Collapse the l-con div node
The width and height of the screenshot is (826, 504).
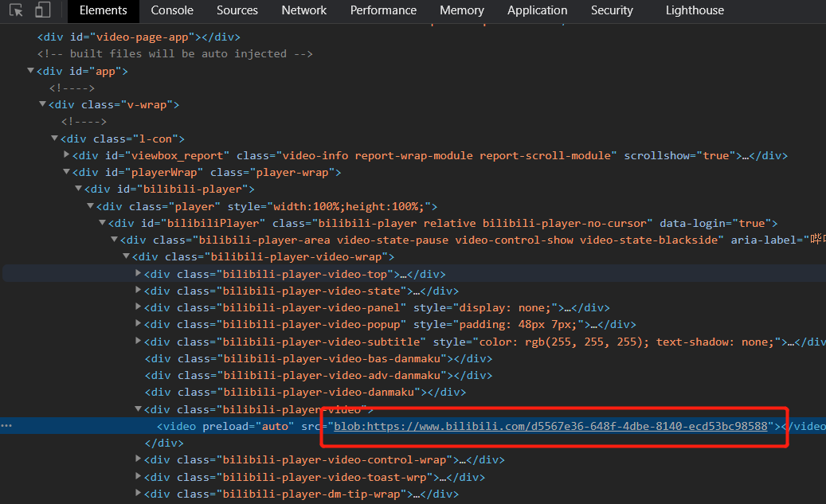54,138
